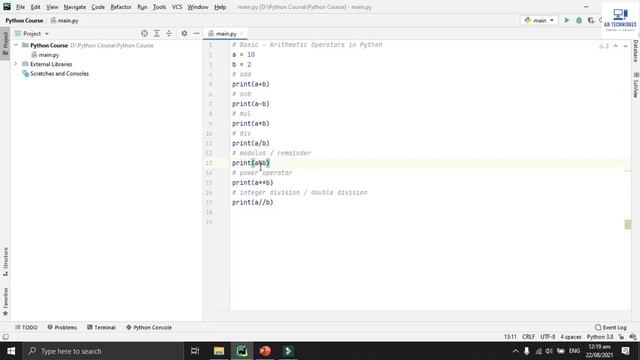Open the Edit menu
Screen dimensions: 640x360
pos(36,7)
